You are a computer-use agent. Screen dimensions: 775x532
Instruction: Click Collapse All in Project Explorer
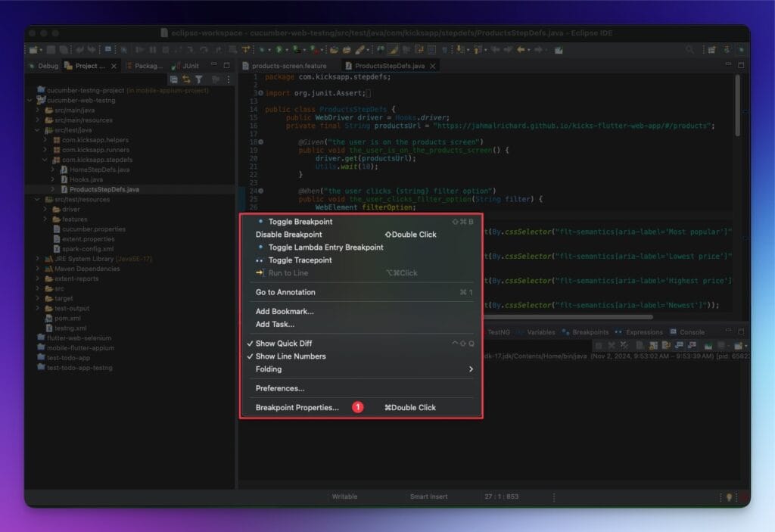[x=173, y=79]
